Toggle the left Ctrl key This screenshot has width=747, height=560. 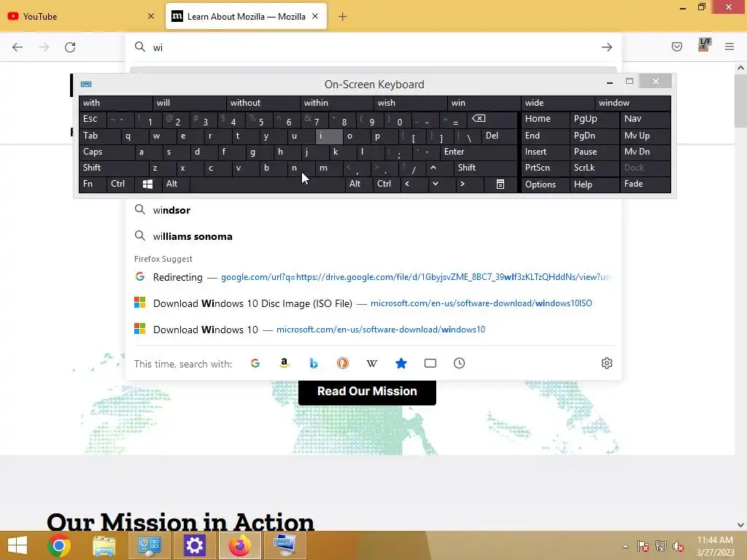tap(120, 184)
